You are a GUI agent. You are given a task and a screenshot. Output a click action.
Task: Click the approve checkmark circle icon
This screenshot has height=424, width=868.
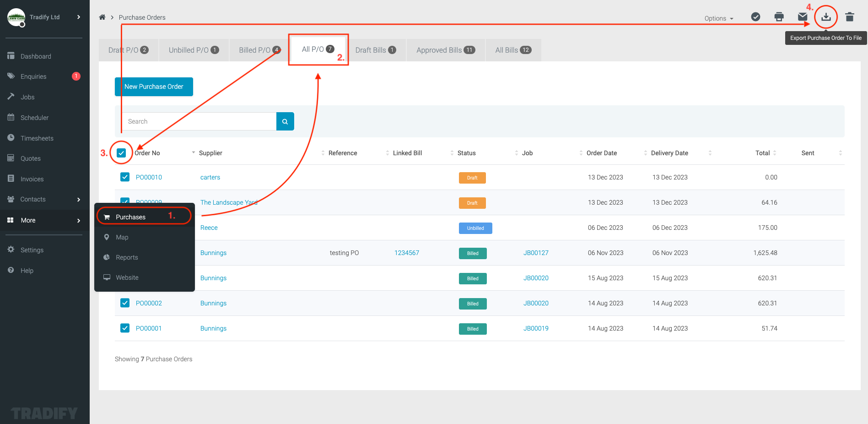[x=755, y=17]
